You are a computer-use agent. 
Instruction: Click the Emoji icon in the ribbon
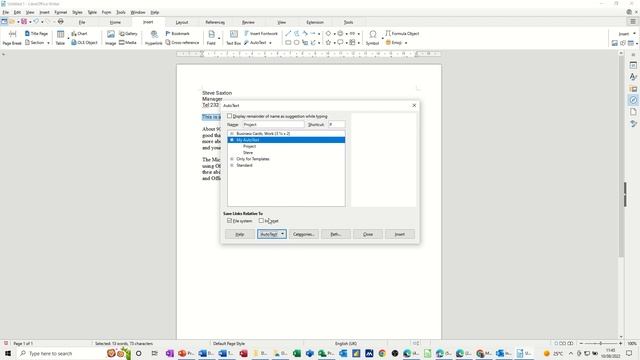(394, 42)
